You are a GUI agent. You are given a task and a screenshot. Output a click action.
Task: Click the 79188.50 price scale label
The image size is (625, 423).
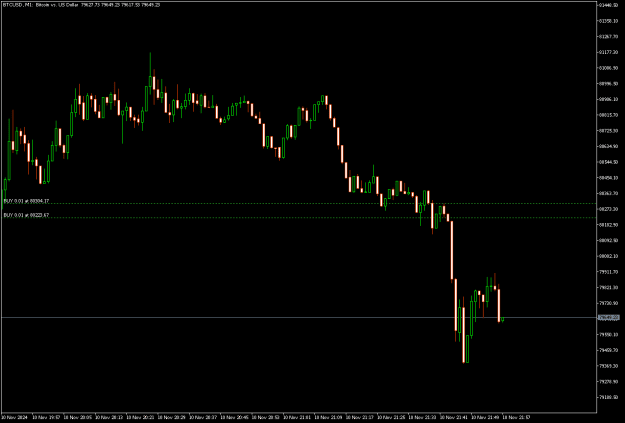(609, 397)
